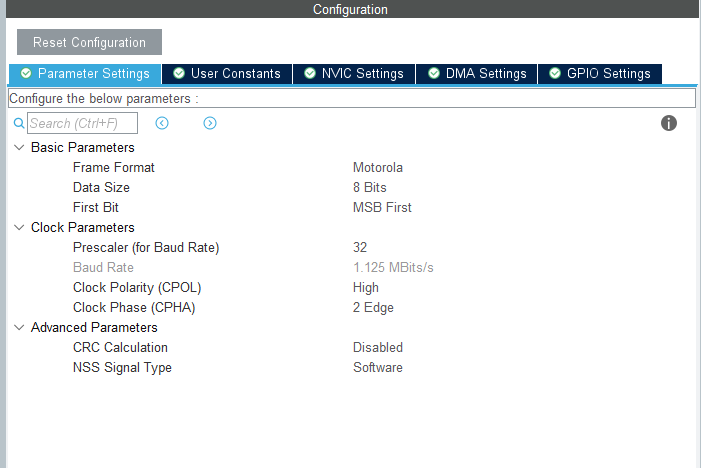Image resolution: width=701 pixels, height=468 pixels.
Task: Select the CRC Calculation label
Action: coord(120,347)
